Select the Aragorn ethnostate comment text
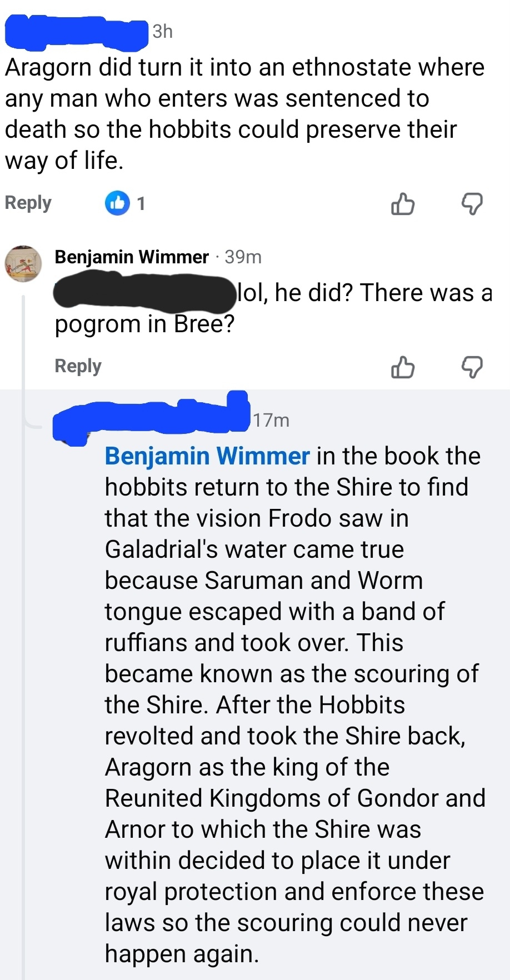This screenshot has height=980, width=510. coord(244,114)
